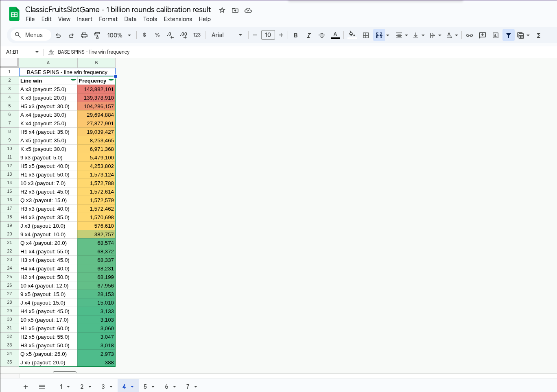Open the Extensions menu

178,19
